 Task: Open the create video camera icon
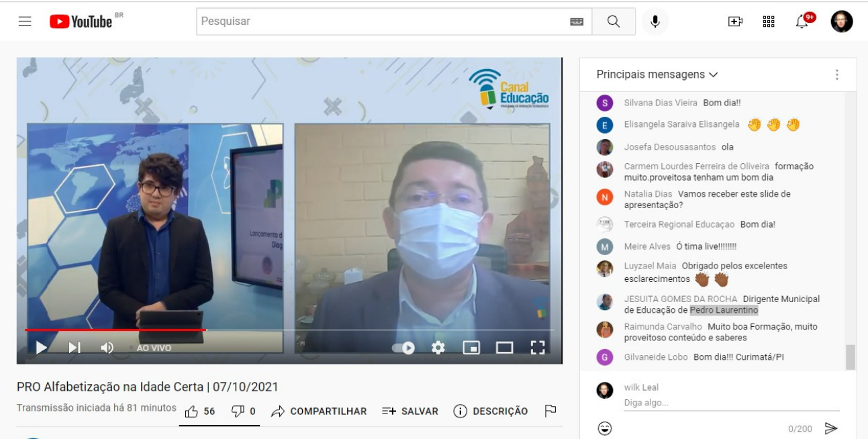click(x=735, y=21)
